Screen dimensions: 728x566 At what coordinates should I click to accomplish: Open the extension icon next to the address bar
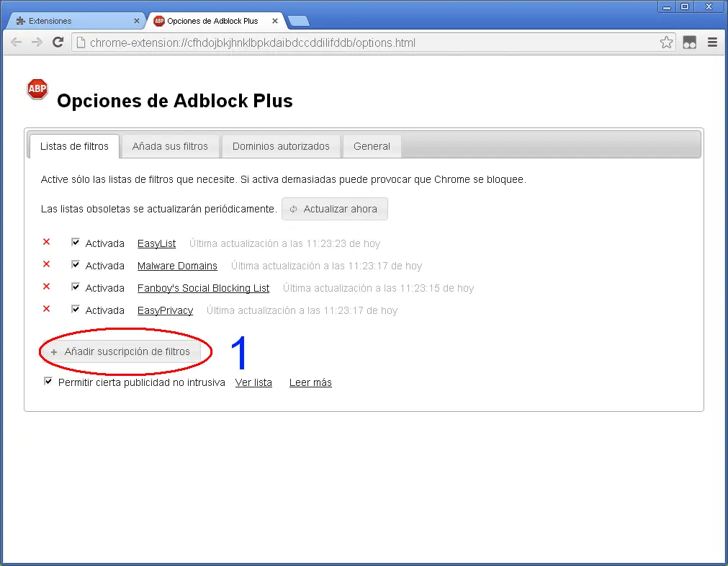(689, 42)
